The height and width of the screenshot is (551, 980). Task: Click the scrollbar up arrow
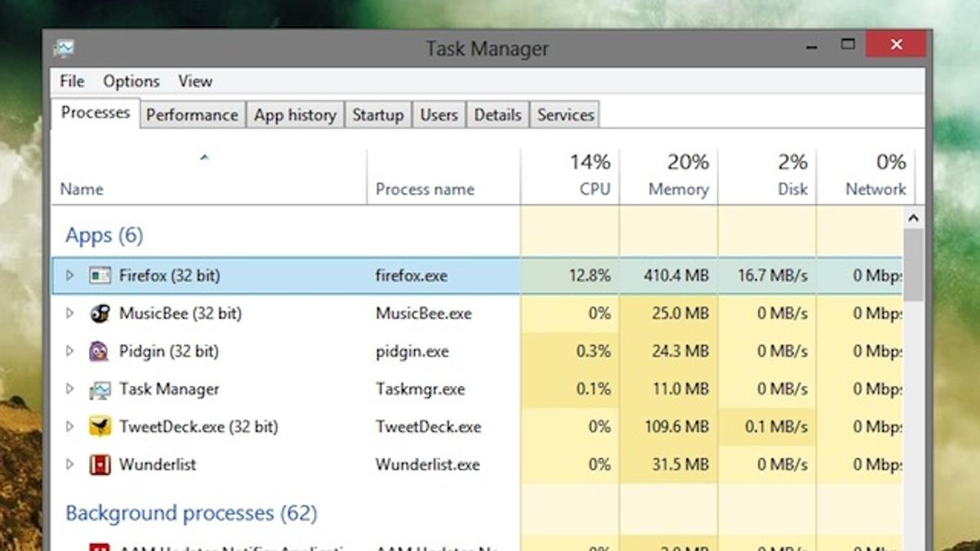point(913,218)
